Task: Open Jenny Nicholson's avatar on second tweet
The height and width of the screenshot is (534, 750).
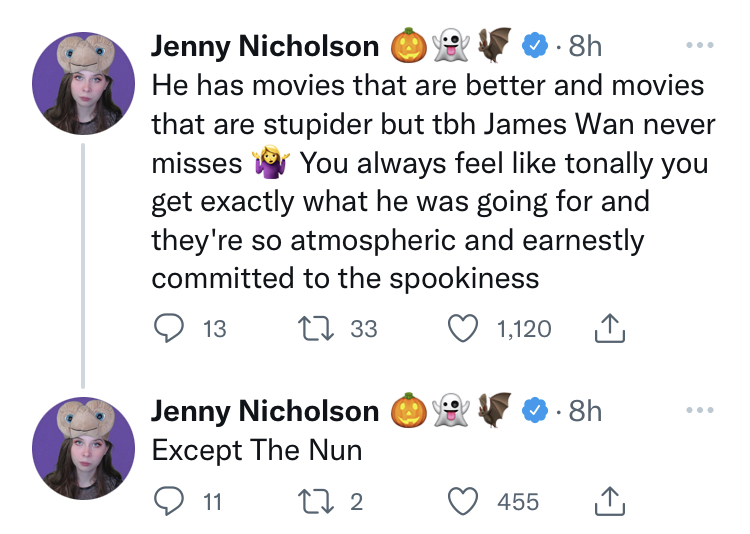Action: tap(83, 446)
